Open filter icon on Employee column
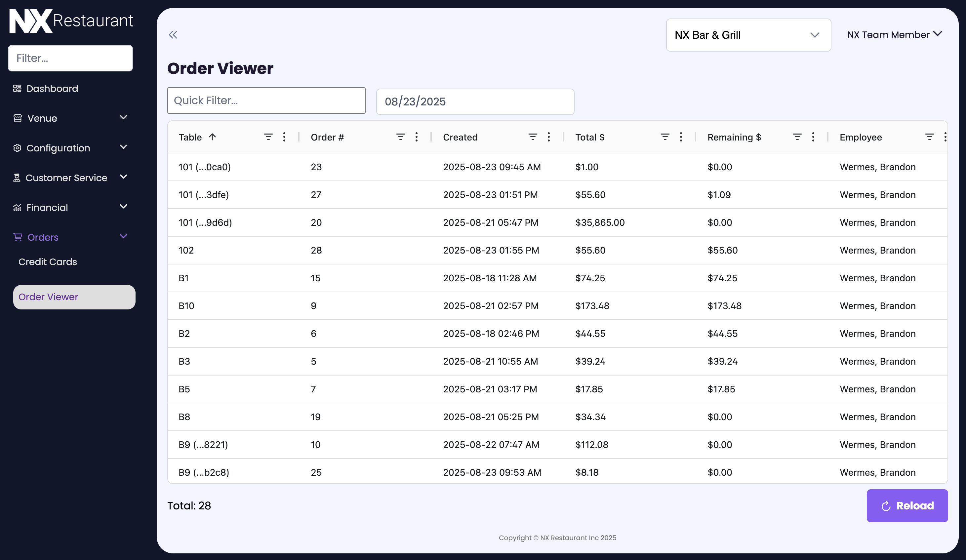Viewport: 966px width, 560px height. [929, 137]
